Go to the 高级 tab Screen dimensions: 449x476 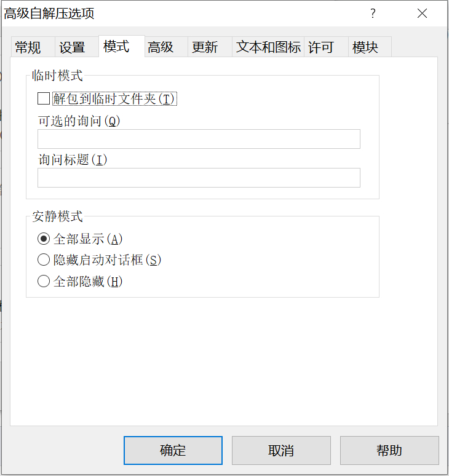161,47
